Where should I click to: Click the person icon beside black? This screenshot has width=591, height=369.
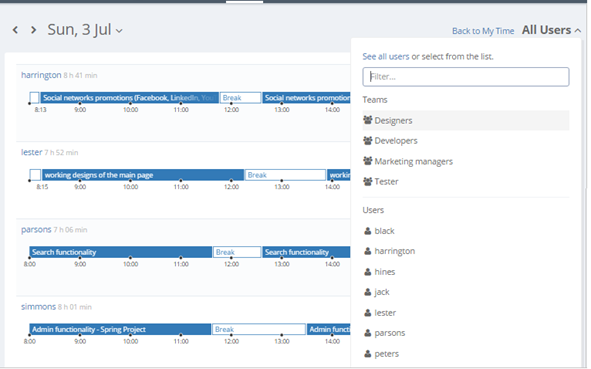(x=367, y=231)
